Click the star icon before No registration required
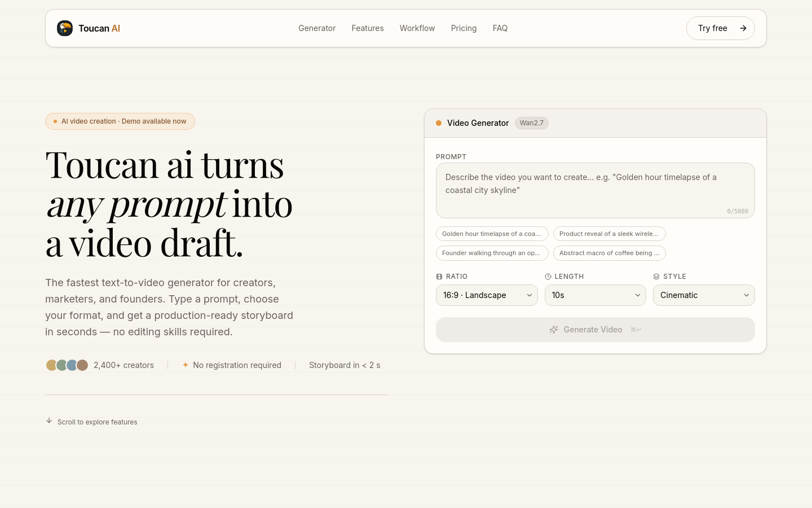812x508 pixels. point(185,365)
